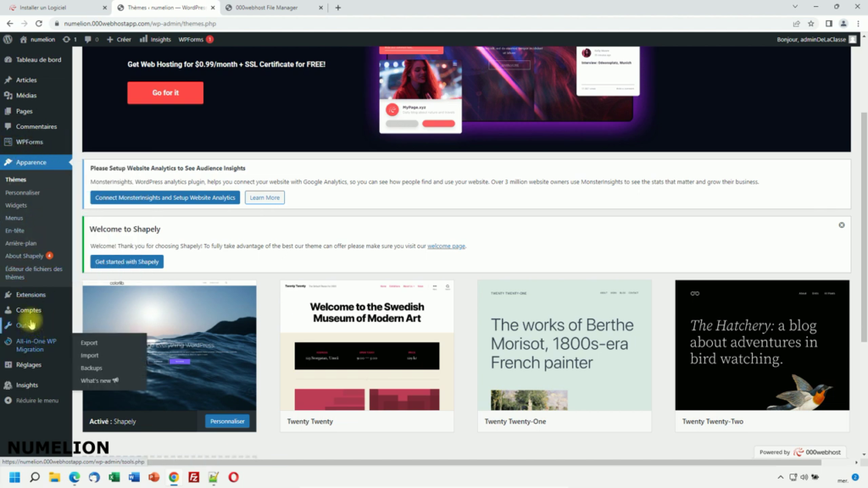Open the numelion site home link

point(37,39)
